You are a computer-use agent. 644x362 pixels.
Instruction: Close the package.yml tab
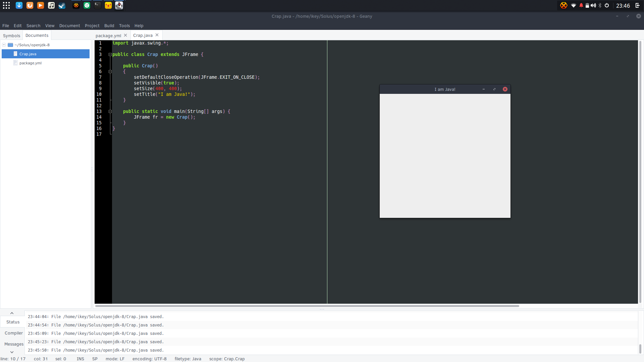(125, 35)
